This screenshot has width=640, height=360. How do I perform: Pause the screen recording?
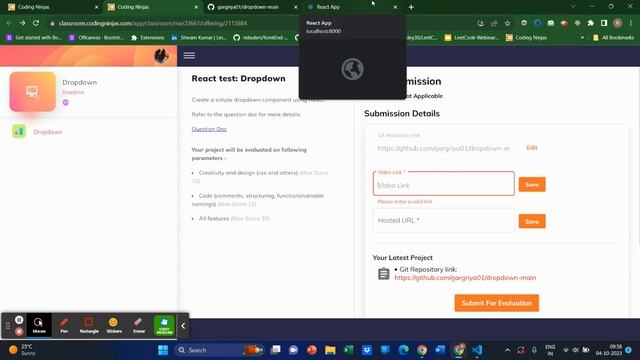coord(19,320)
